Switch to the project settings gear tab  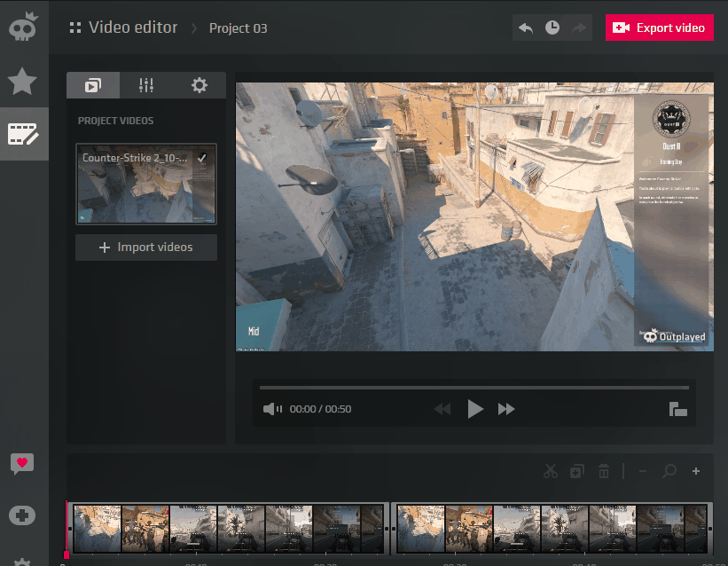pyautogui.click(x=200, y=85)
